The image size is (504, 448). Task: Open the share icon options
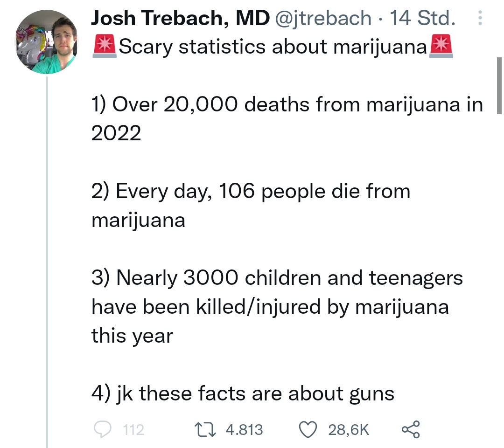411,429
